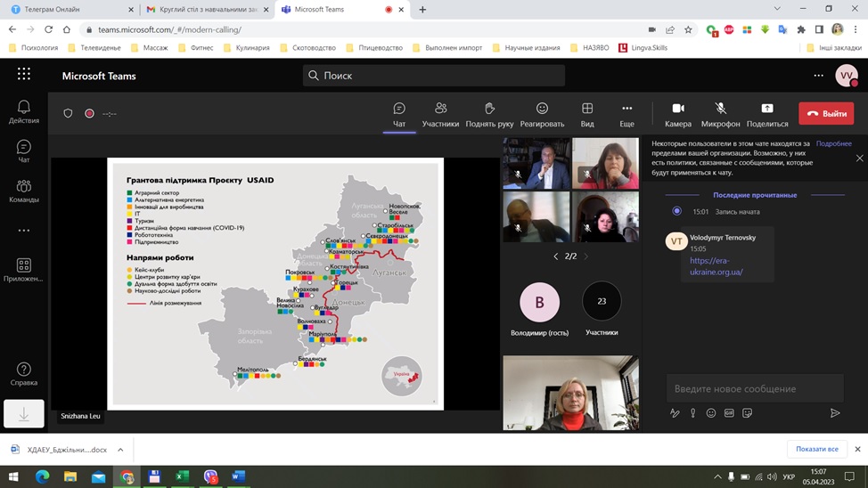
Task: Send the chat message
Action: click(x=835, y=413)
